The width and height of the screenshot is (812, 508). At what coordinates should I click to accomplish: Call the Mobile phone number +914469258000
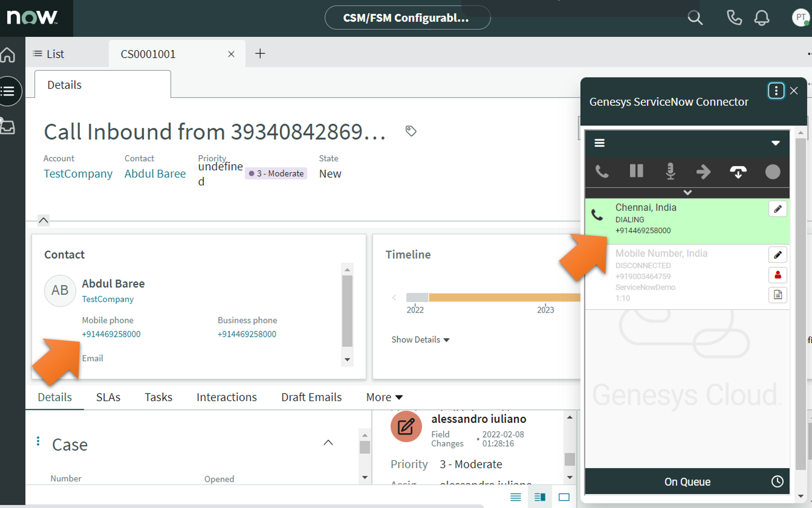click(x=111, y=334)
